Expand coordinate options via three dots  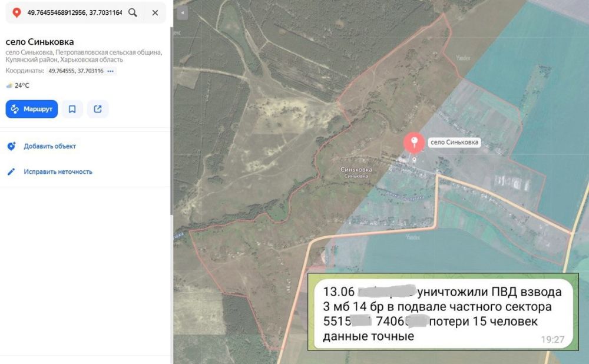pyautogui.click(x=111, y=71)
